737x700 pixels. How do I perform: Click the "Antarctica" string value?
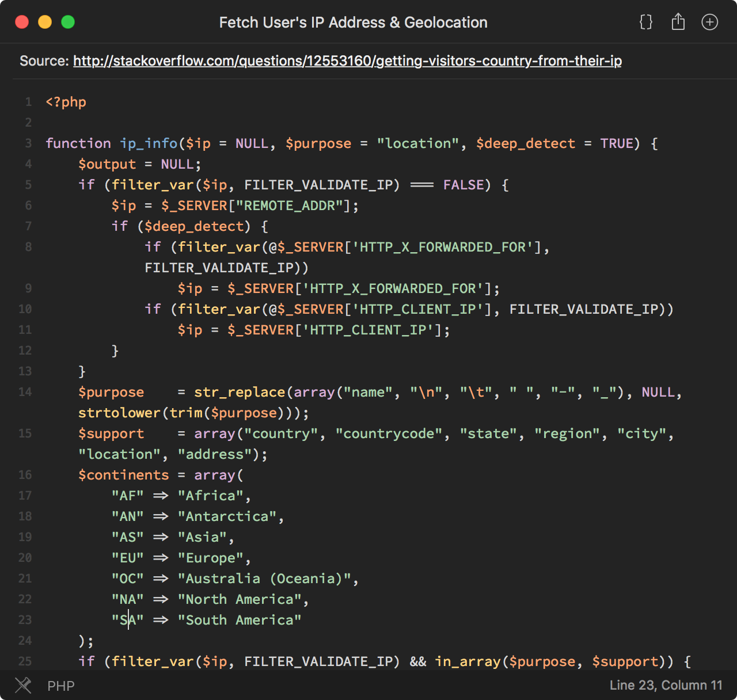227,516
